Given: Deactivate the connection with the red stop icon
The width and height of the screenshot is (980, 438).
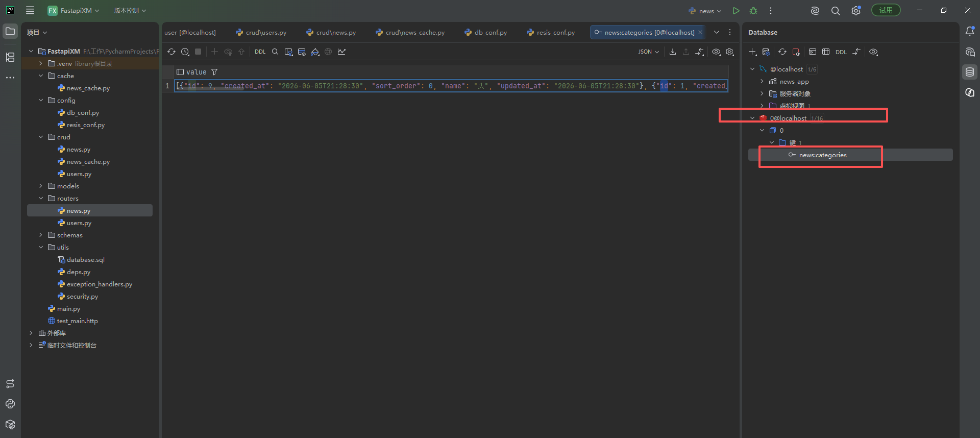Looking at the screenshot, I should click(796, 52).
